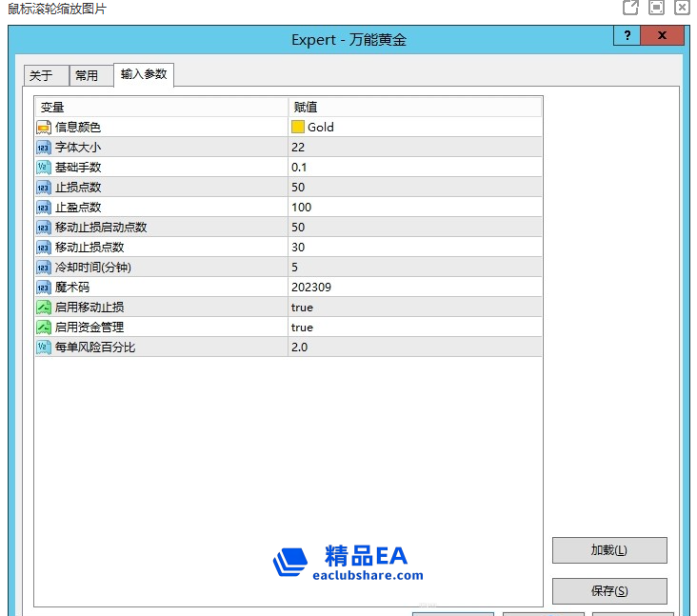The image size is (697, 616).
Task: Click the color icon beside 信息颜色
Action: (44, 128)
